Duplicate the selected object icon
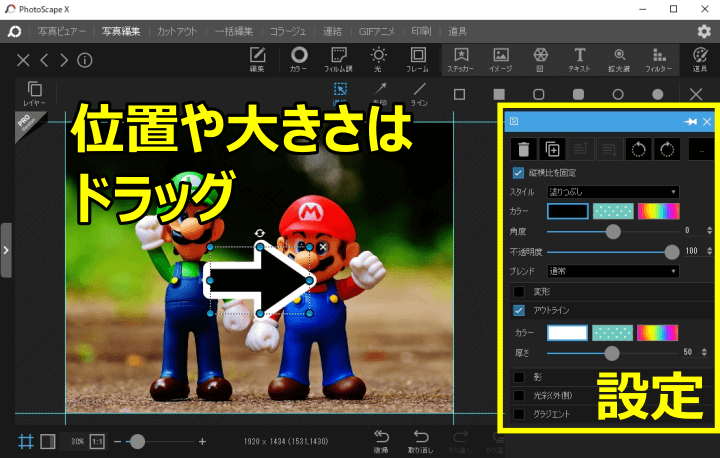This screenshot has height=458, width=720. tap(552, 149)
